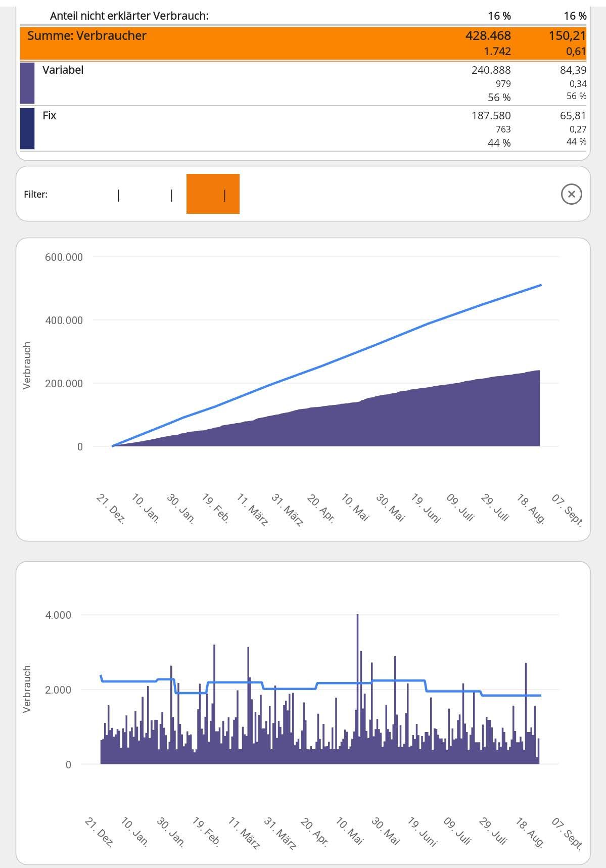The image size is (606, 868).
Task: Click the purple Variabel color swatch
Action: coord(27,83)
